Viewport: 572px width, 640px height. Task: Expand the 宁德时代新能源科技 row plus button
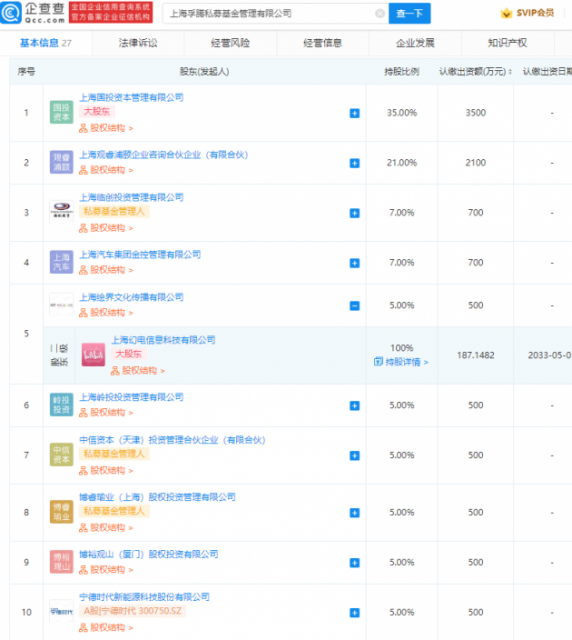pyautogui.click(x=354, y=613)
